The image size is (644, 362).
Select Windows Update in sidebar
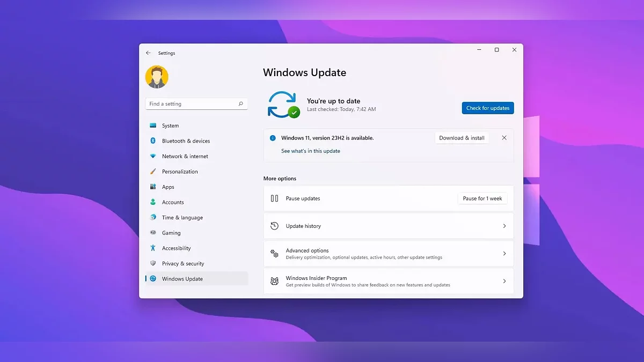pyautogui.click(x=196, y=279)
